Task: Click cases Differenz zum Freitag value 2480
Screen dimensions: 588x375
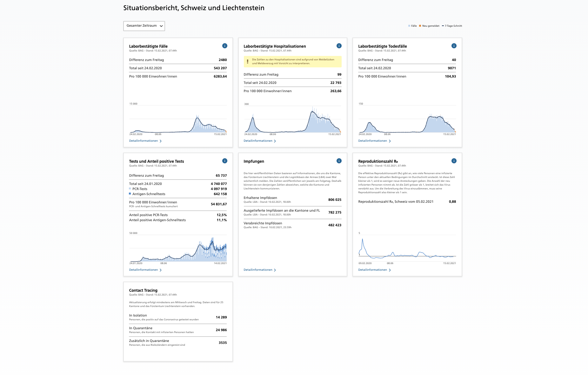Action: point(223,60)
